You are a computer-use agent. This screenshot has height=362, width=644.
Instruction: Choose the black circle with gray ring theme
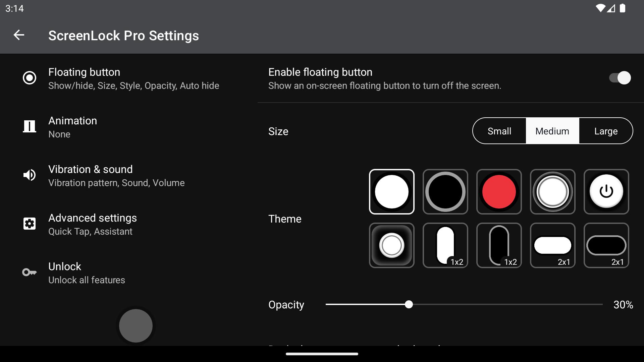[x=445, y=192]
